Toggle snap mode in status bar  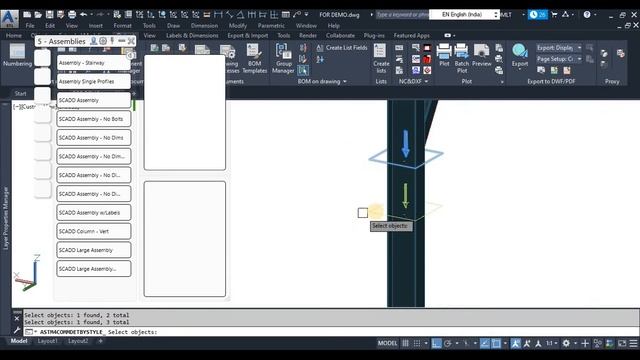[x=417, y=343]
